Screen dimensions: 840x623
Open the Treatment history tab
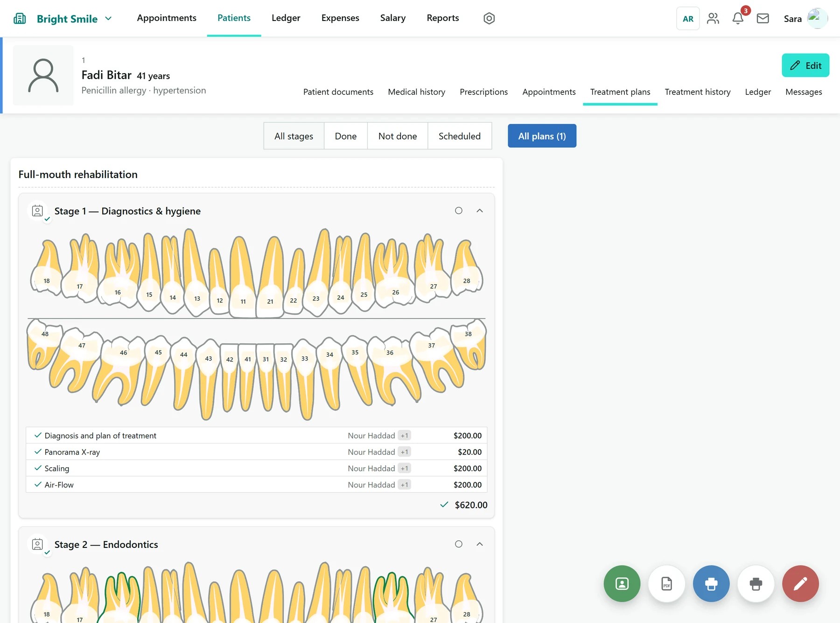(698, 92)
